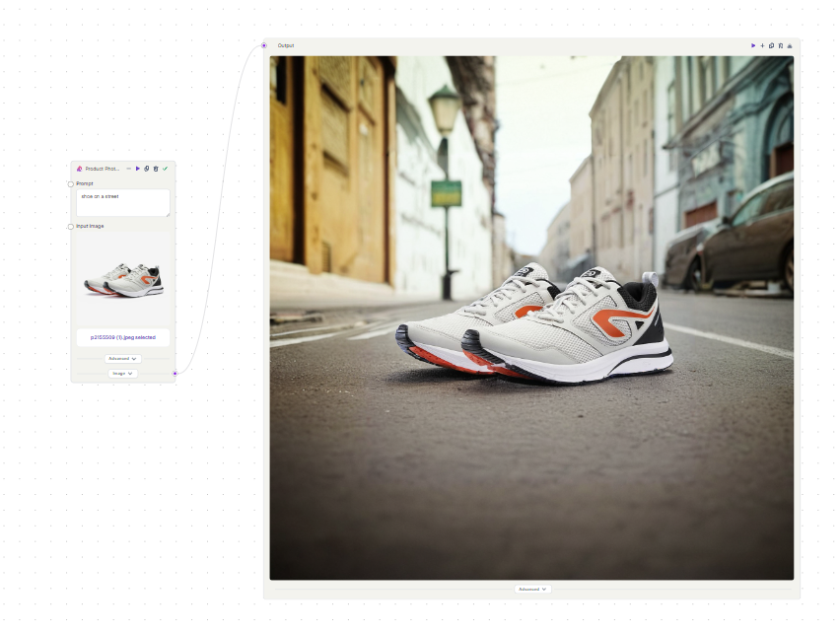Open the Image output type dropdown
The image size is (840, 633).
(122, 374)
